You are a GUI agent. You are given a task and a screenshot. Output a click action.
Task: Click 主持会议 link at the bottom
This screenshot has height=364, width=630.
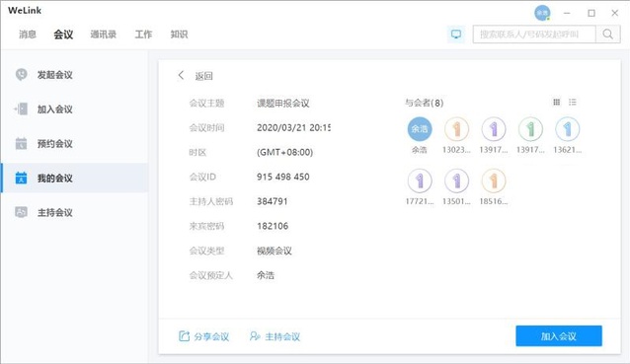[275, 336]
